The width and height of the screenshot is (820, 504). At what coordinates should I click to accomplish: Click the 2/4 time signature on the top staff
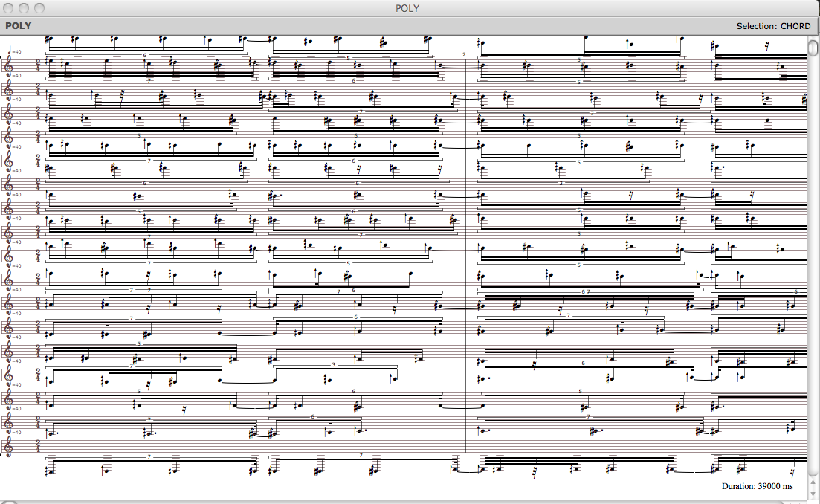coord(38,66)
